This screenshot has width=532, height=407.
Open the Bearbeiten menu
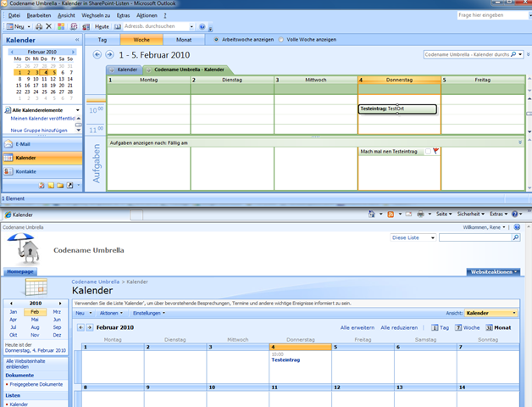[x=39, y=15]
